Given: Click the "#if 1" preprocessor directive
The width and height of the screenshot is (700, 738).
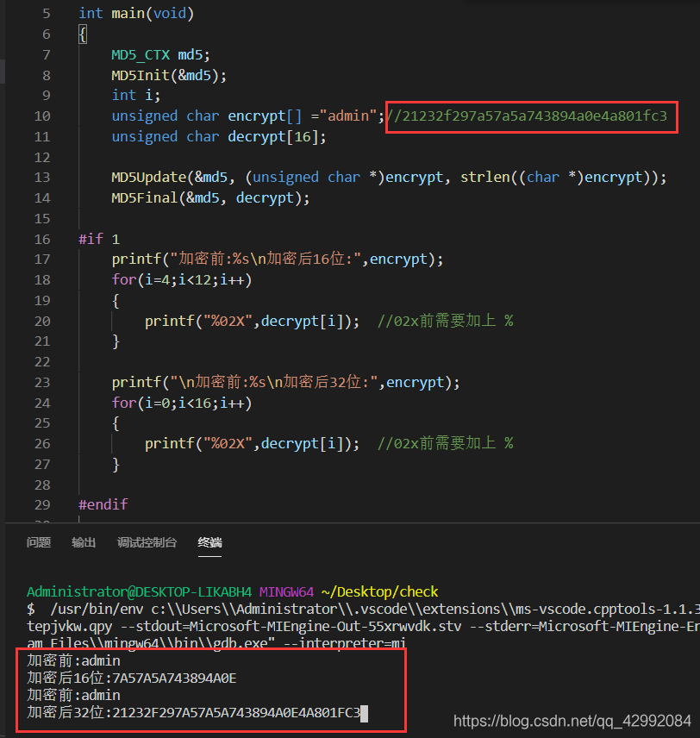Looking at the screenshot, I should click(99, 239).
